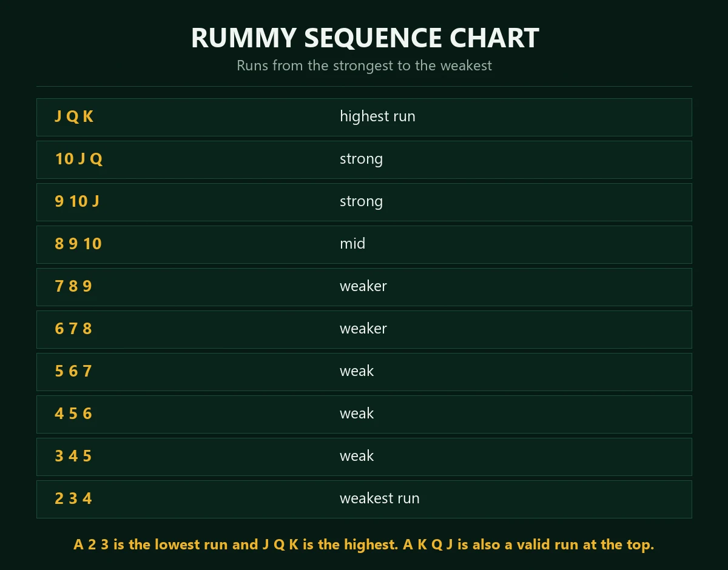Click the footnote about A 2 3 lowest run
Screen dimensions: 728x570
click(364, 545)
